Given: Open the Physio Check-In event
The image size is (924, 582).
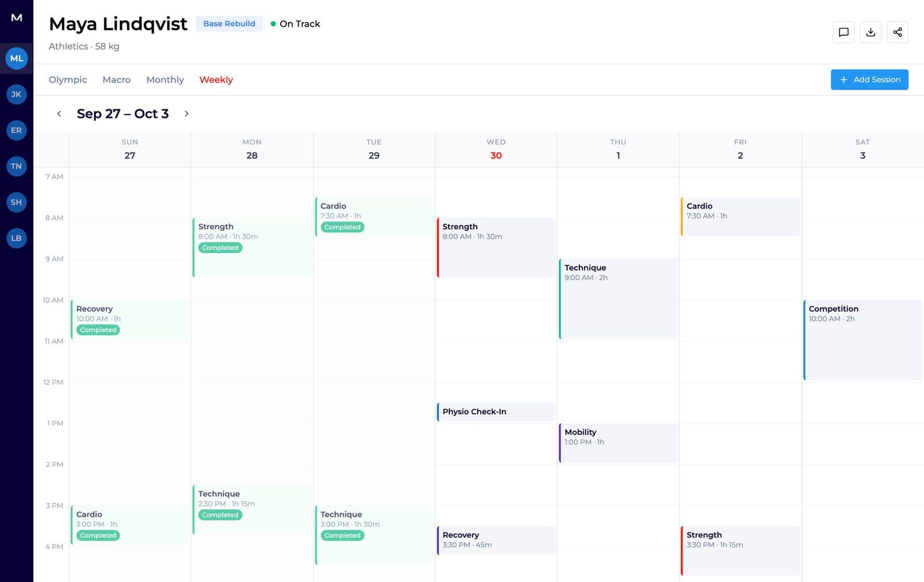Looking at the screenshot, I should pyautogui.click(x=497, y=412).
